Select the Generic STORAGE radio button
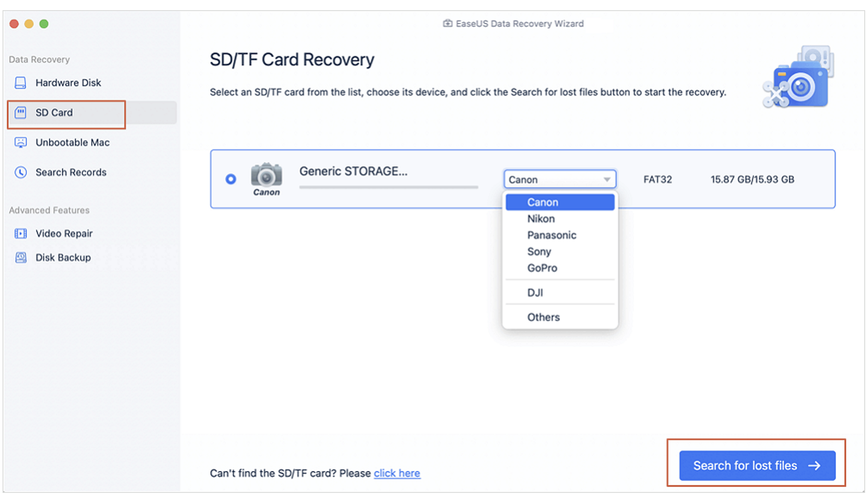The width and height of the screenshot is (868, 497). 230,179
